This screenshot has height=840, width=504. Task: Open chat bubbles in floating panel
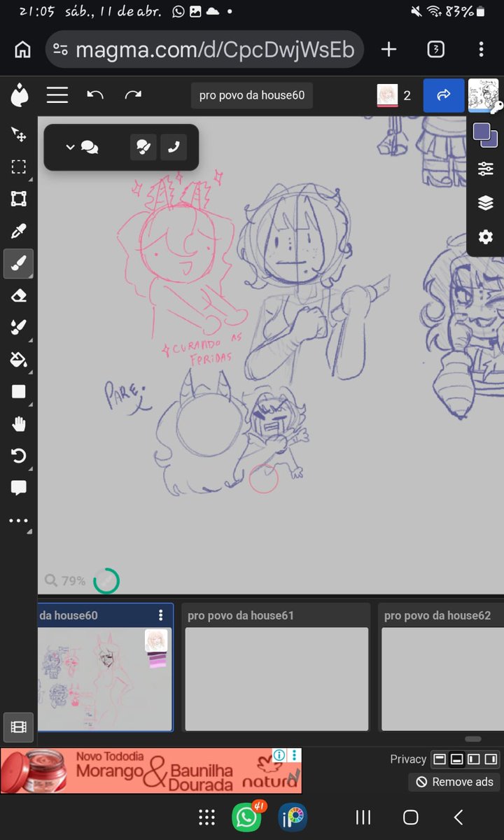pos(90,147)
